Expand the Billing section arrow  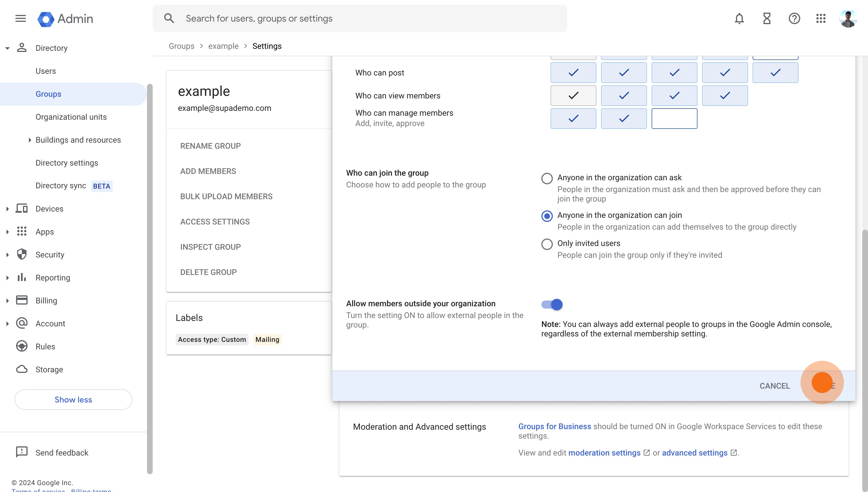(7, 301)
